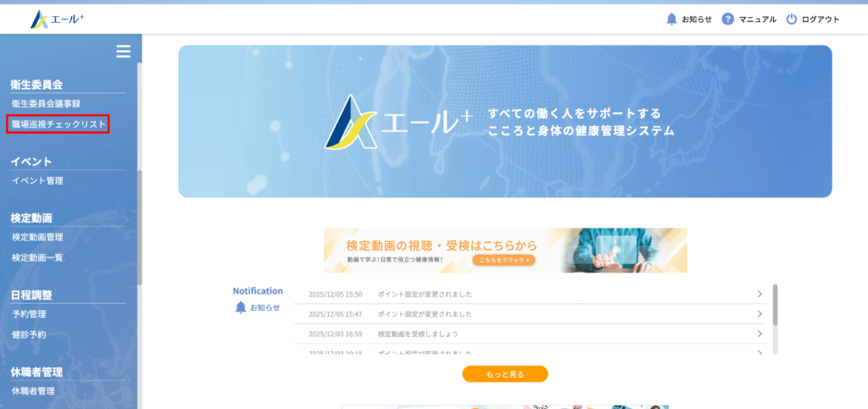The height and width of the screenshot is (409, 868).
Task: Expand the 2025/12/03 16:59 notification arrow
Action: click(x=759, y=334)
